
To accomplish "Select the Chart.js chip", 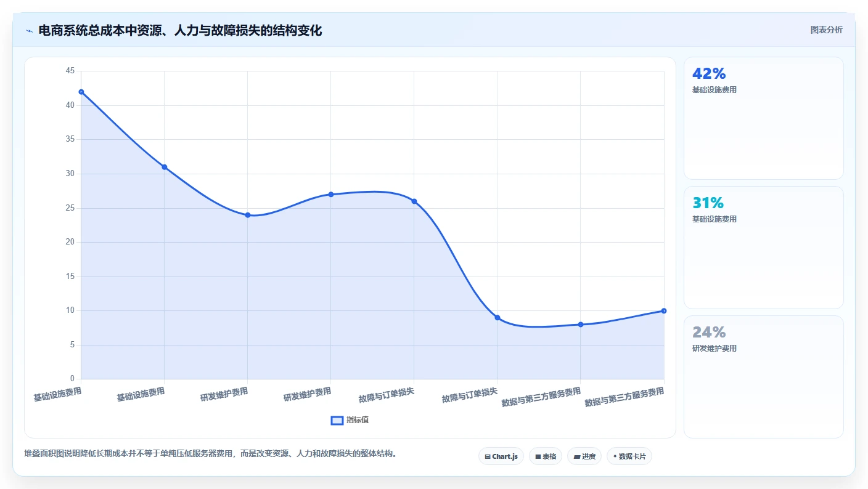I will [x=501, y=456].
